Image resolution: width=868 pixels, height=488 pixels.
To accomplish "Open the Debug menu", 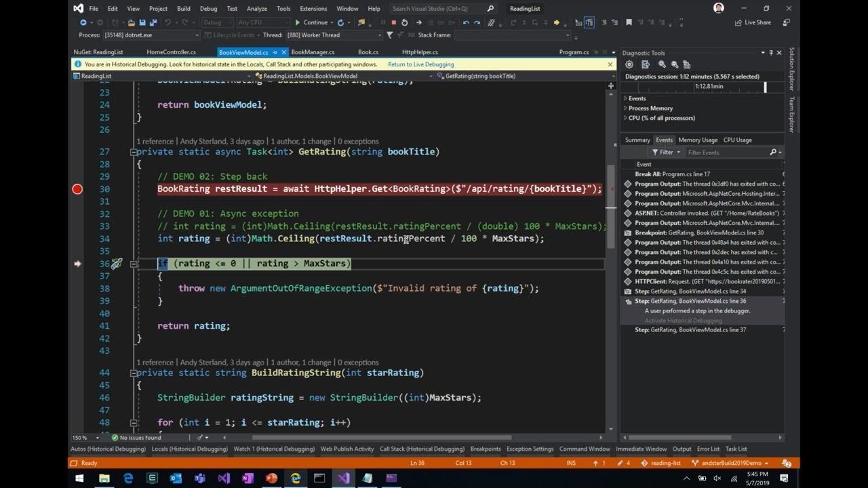I will 208,9.
